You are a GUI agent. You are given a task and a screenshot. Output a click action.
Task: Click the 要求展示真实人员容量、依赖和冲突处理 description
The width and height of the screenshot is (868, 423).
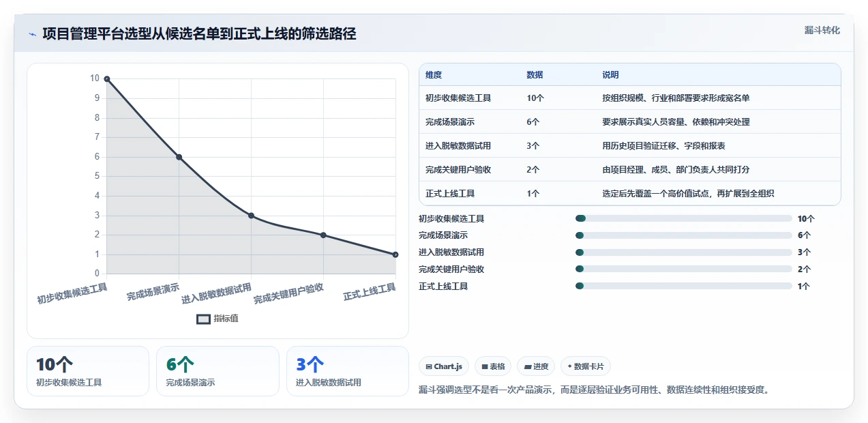point(676,122)
